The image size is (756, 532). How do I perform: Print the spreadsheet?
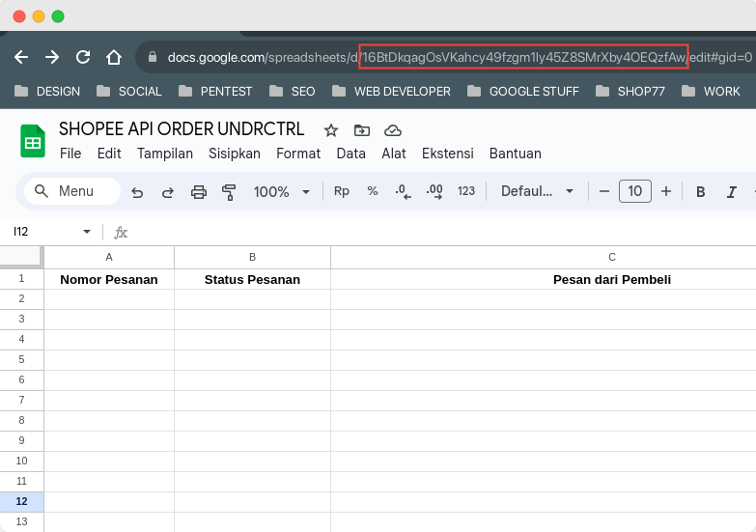coord(199,192)
